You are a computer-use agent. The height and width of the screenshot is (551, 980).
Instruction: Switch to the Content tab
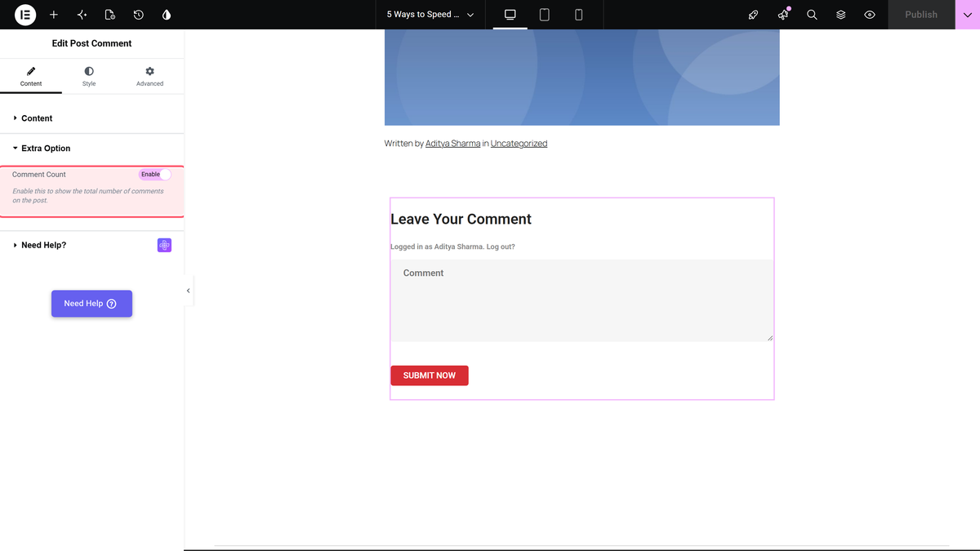tap(31, 77)
